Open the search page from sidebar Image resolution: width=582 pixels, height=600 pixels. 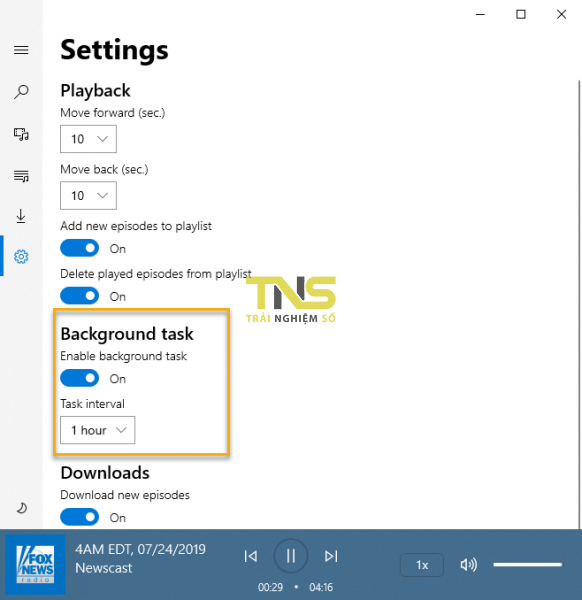pos(21,92)
